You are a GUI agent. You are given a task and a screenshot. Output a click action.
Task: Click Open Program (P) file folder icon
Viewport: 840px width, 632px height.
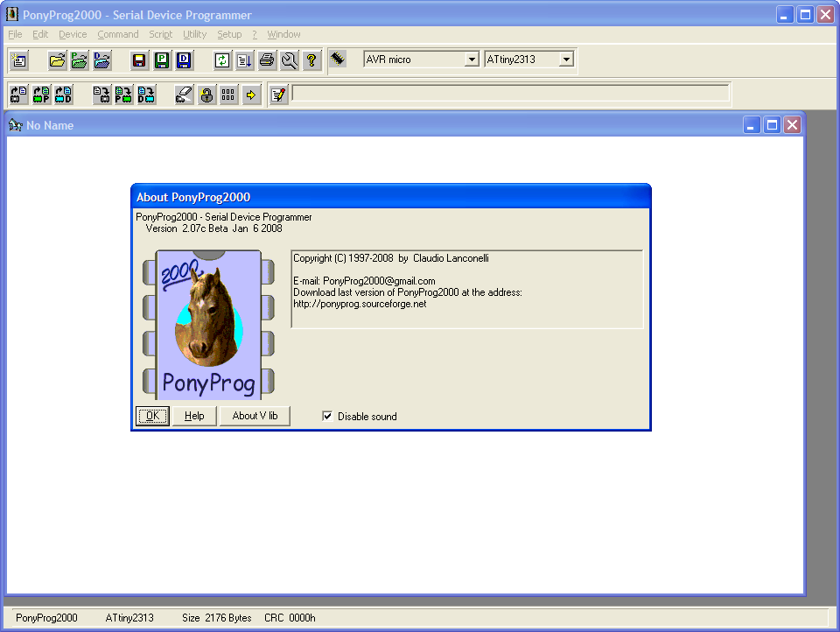point(80,60)
